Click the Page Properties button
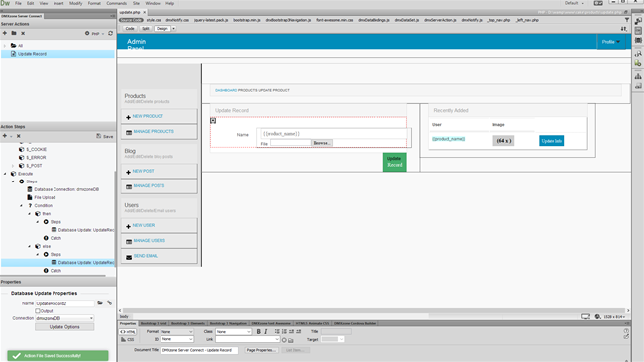The width and height of the screenshot is (644, 362). [x=262, y=350]
